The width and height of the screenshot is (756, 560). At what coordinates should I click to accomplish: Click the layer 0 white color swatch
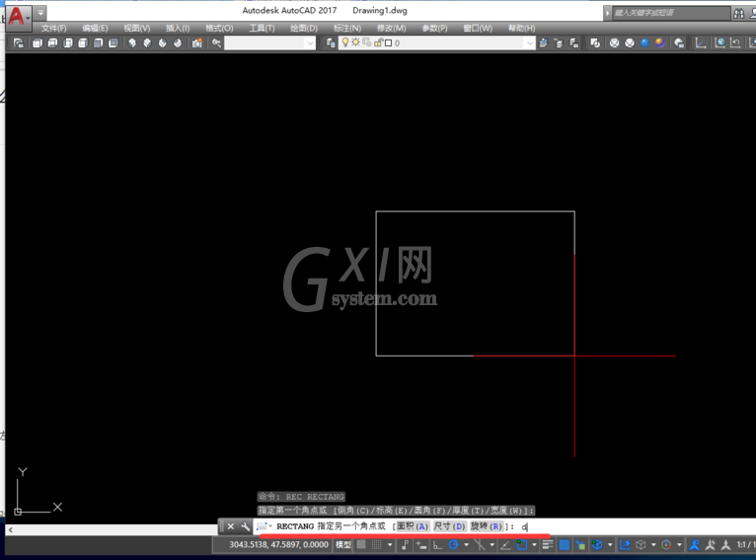389,43
